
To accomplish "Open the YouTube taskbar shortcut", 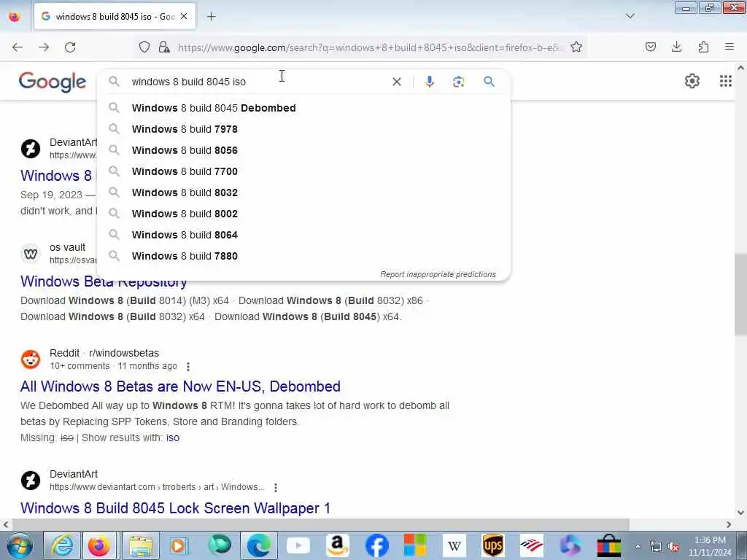I will click(298, 545).
